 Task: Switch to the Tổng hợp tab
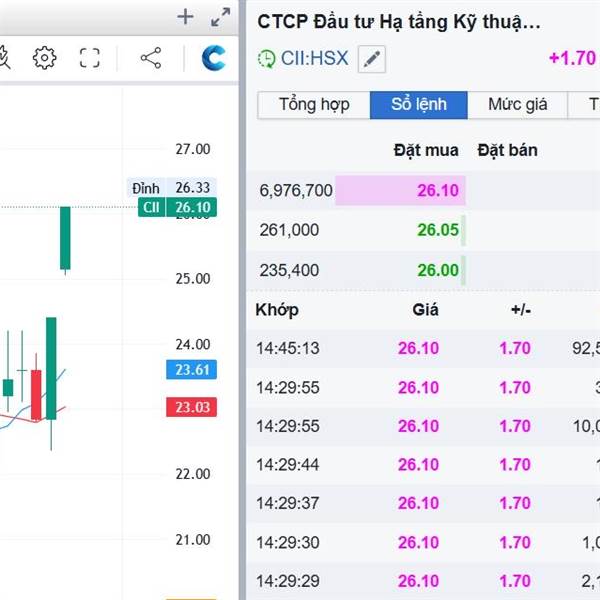pos(313,104)
